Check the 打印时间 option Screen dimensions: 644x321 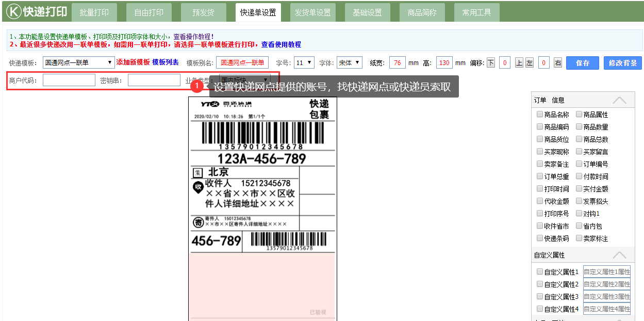tap(539, 189)
